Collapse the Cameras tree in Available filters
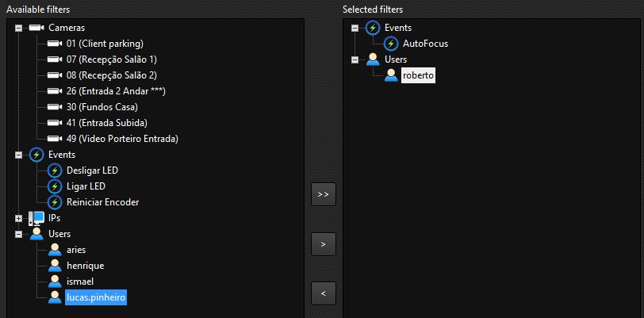The image size is (644, 318). (18, 28)
